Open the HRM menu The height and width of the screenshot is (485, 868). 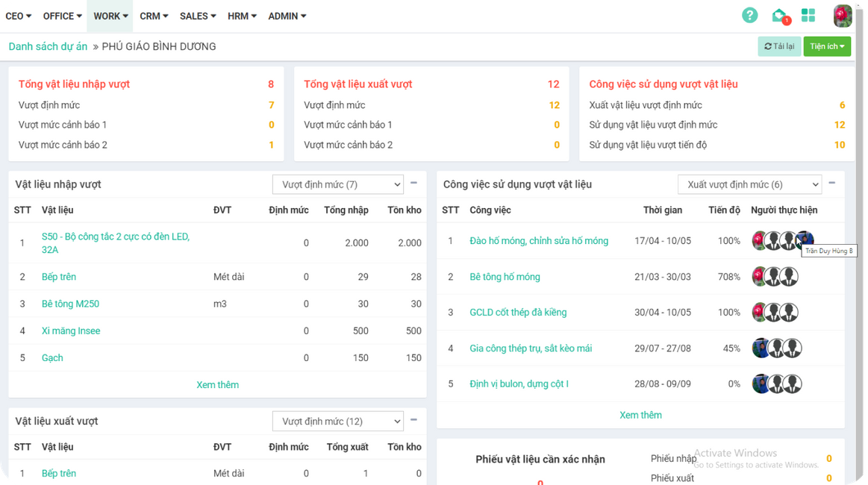coord(242,16)
